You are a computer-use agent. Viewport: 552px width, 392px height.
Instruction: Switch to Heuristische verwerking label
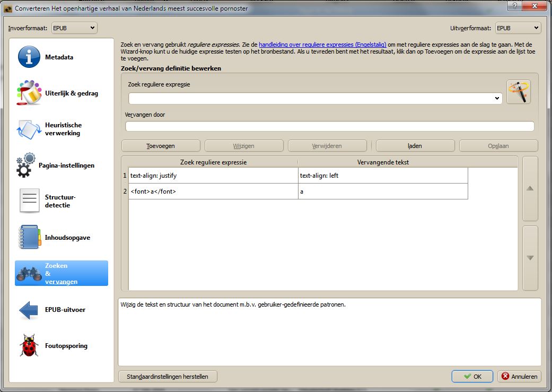pos(64,129)
